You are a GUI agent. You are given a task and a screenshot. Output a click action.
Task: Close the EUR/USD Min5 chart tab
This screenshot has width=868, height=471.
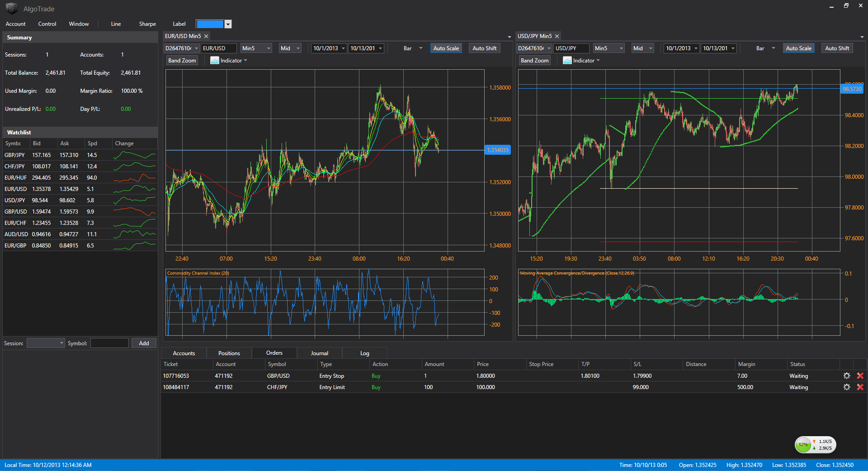point(206,36)
